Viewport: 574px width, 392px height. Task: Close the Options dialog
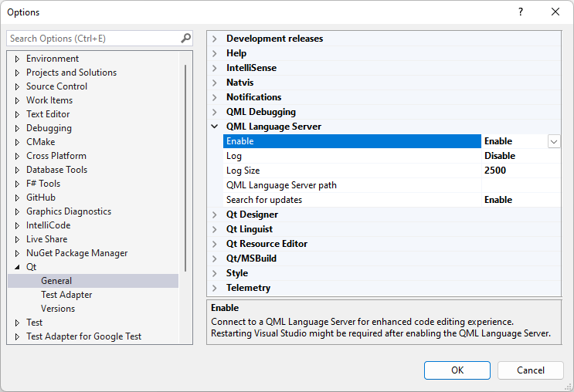(x=555, y=12)
